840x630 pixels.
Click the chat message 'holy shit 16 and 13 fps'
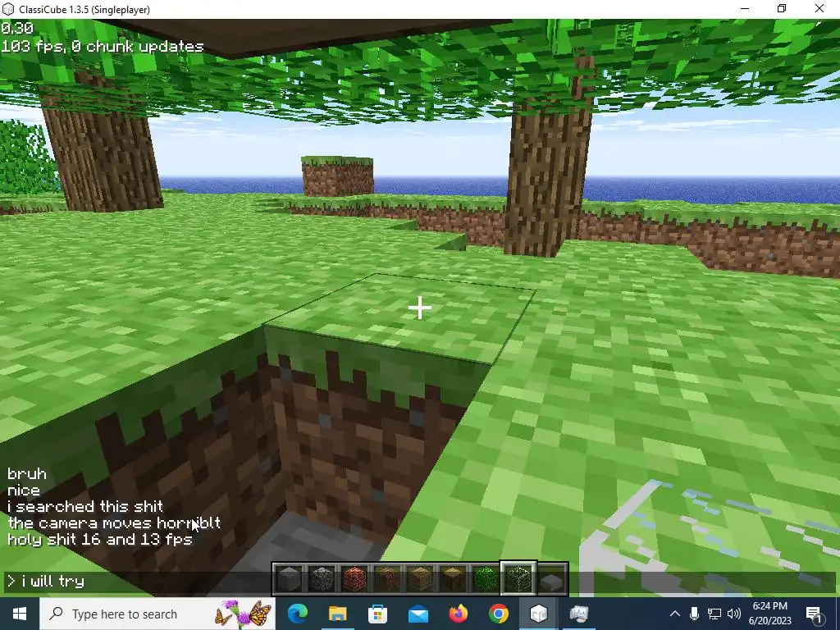(x=99, y=539)
